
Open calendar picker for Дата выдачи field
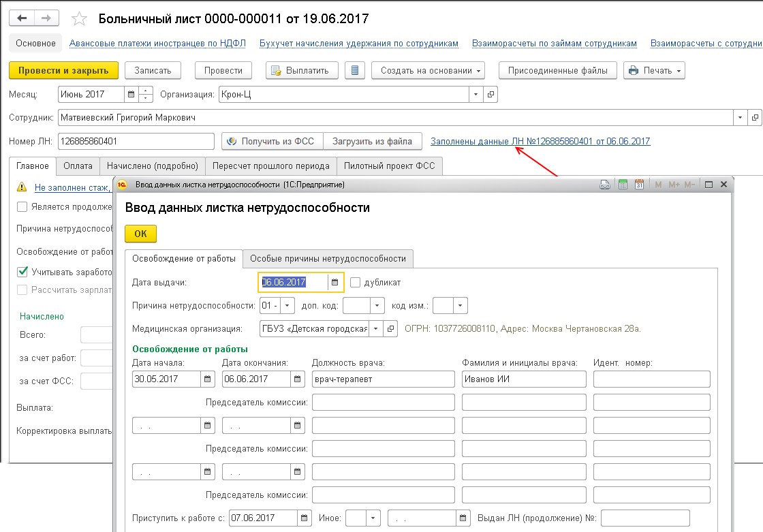(x=334, y=282)
